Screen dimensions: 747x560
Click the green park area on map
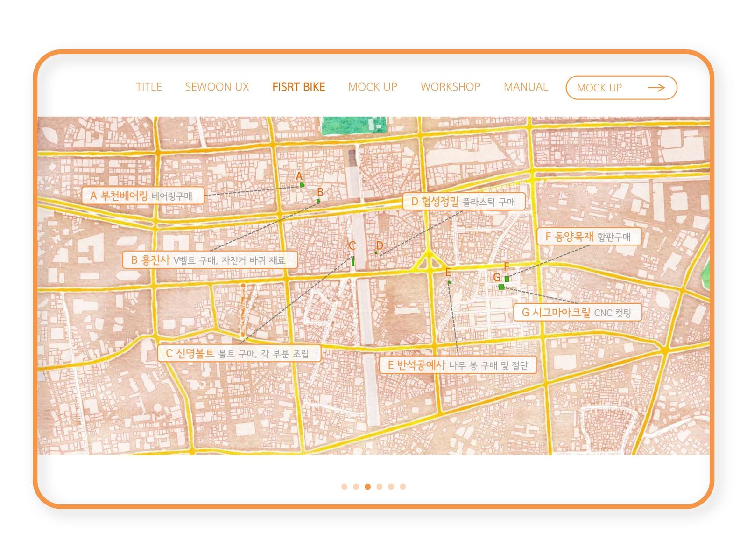[x=353, y=125]
